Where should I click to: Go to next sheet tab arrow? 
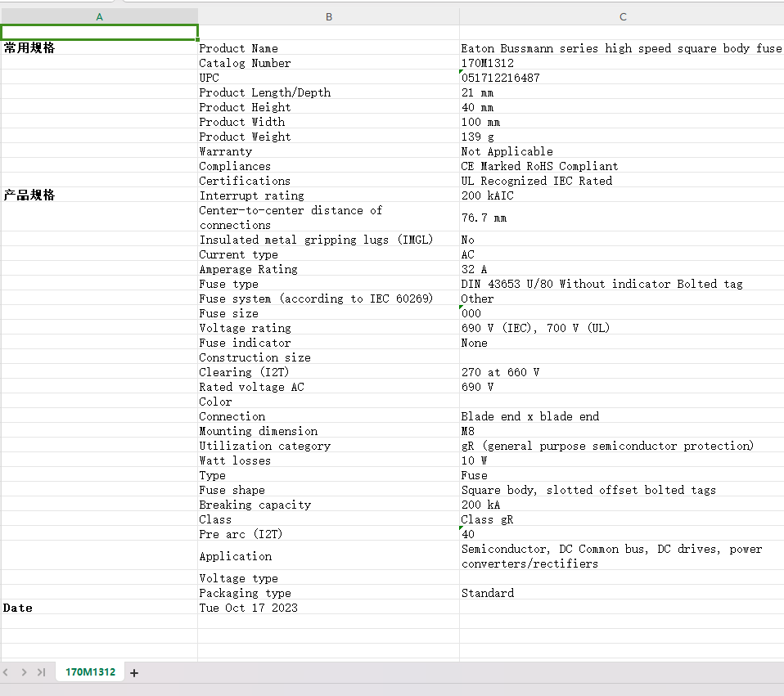click(x=24, y=672)
